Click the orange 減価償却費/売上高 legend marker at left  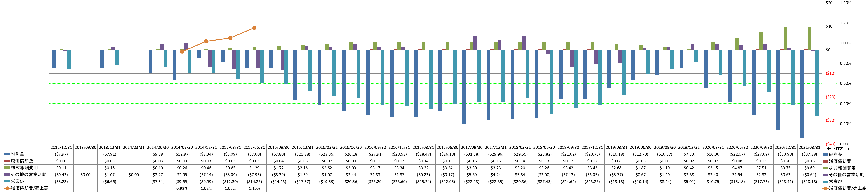click(7, 188)
